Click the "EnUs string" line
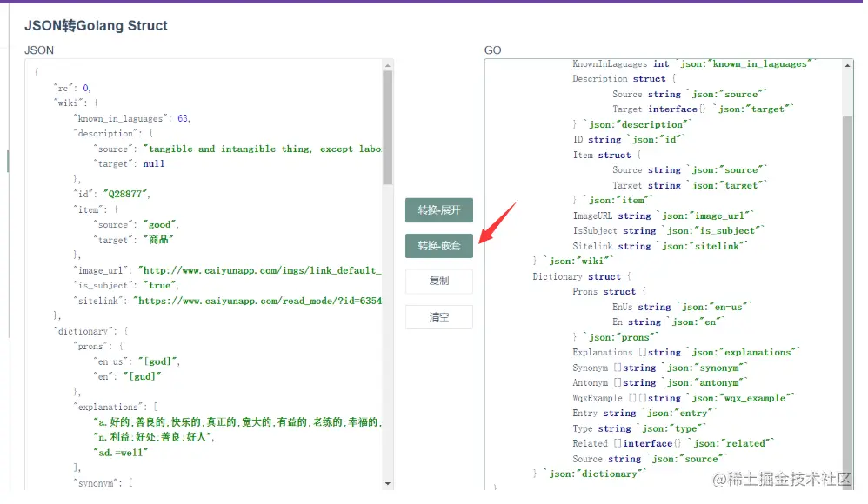868x504 pixels. pos(682,307)
